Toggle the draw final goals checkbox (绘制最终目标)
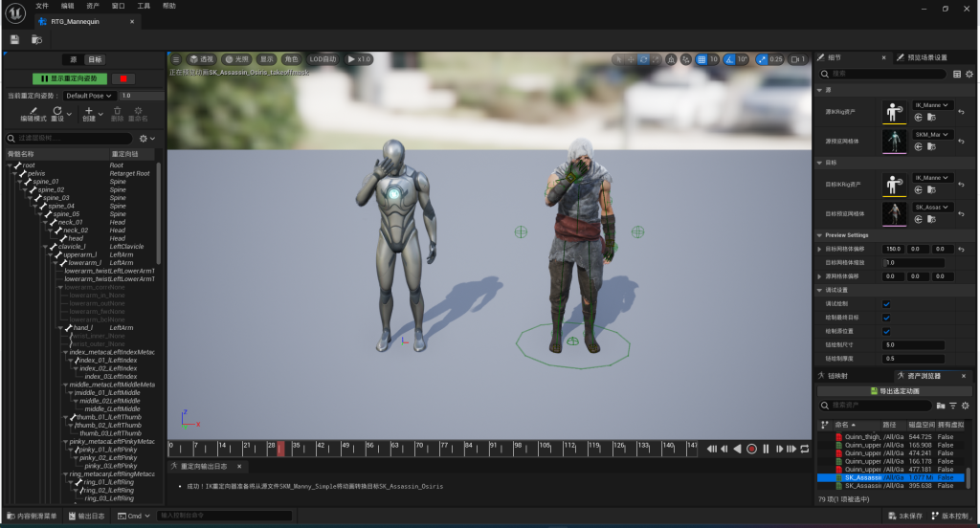The width and height of the screenshot is (980, 528). tap(886, 319)
